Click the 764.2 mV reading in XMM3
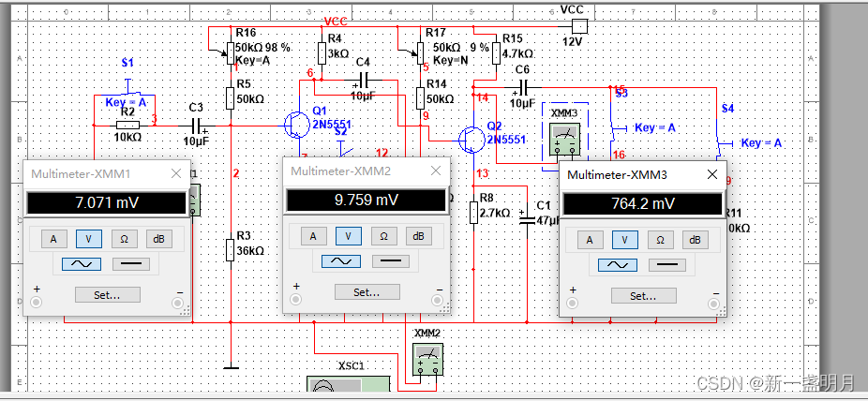This screenshot has width=868, height=401. 643,204
